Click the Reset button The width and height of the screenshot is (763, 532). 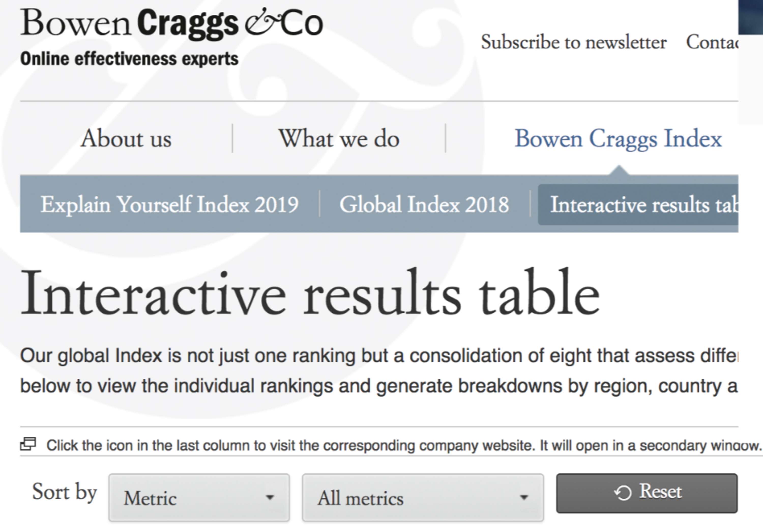tap(647, 493)
